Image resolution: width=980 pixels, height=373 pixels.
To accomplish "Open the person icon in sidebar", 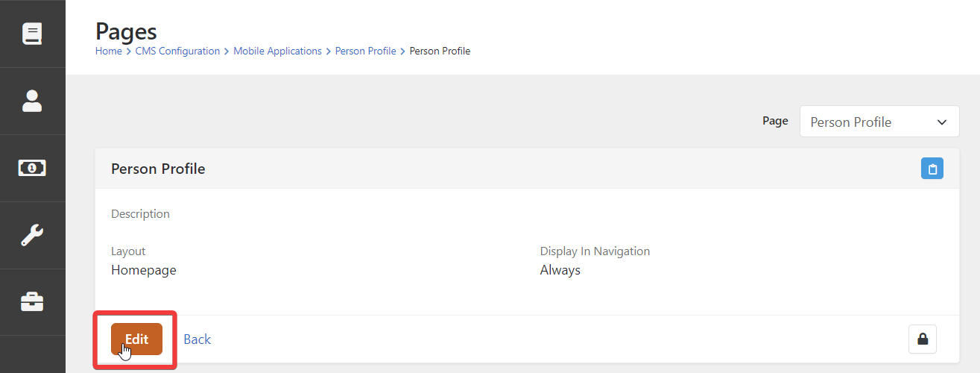I will point(32,101).
